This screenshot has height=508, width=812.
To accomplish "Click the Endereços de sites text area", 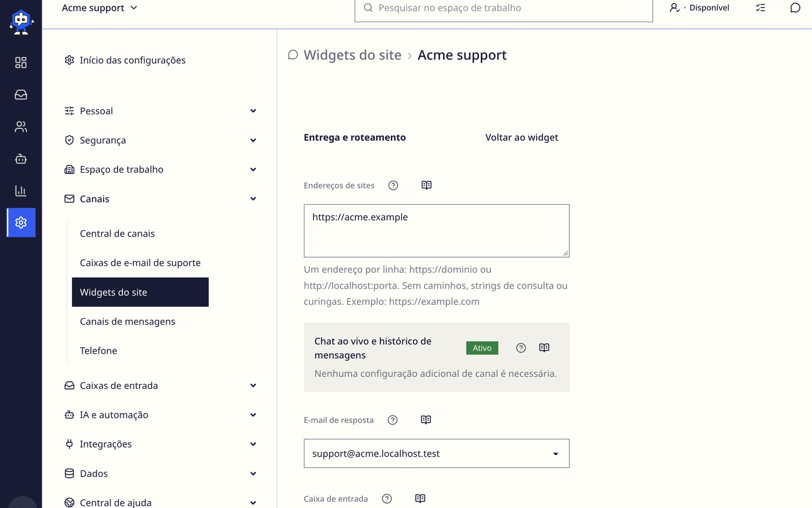I will [x=437, y=231].
